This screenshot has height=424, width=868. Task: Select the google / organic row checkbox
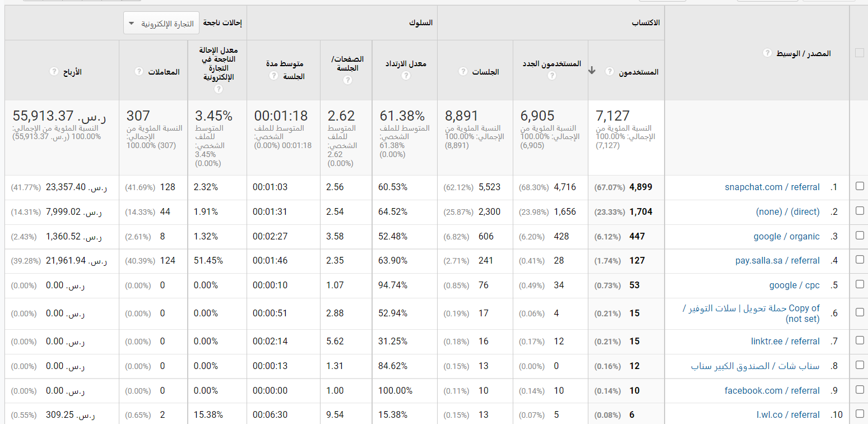(x=860, y=236)
